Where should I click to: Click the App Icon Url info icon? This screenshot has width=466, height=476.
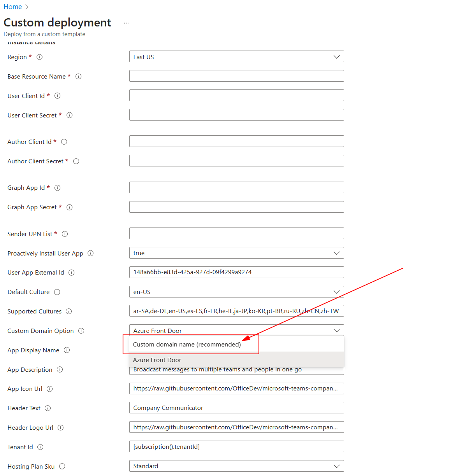(49, 388)
